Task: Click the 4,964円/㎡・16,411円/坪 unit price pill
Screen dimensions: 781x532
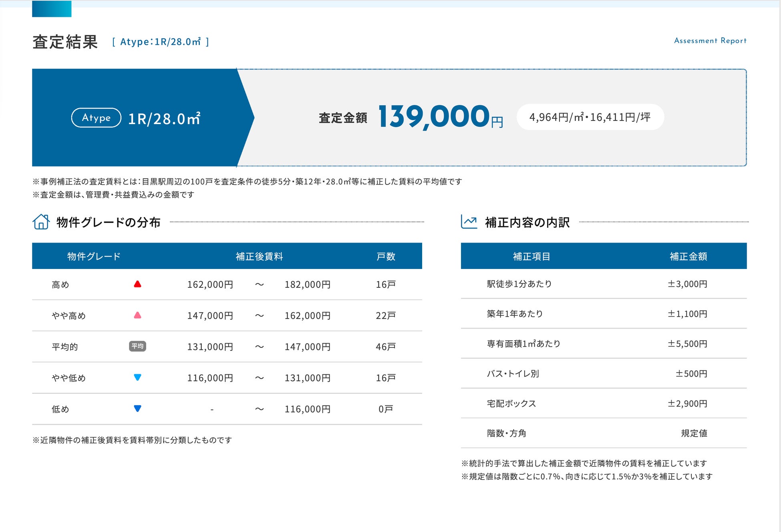Action: pyautogui.click(x=590, y=117)
